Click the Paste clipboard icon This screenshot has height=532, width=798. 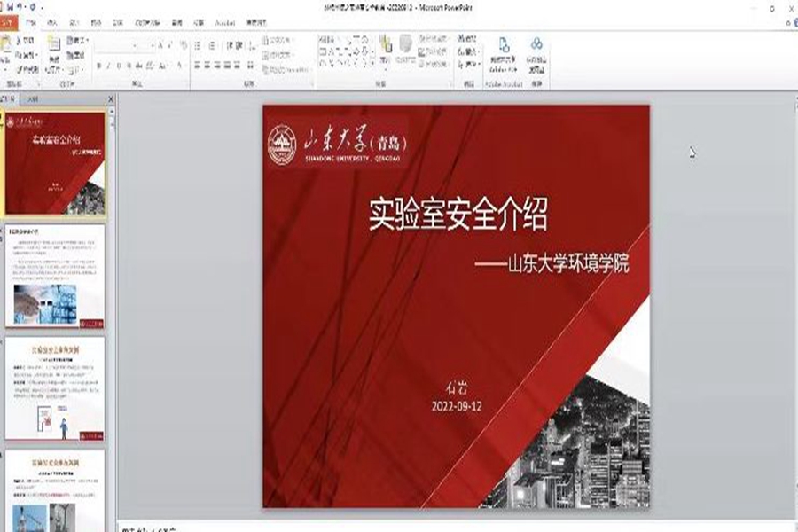pos(5,43)
